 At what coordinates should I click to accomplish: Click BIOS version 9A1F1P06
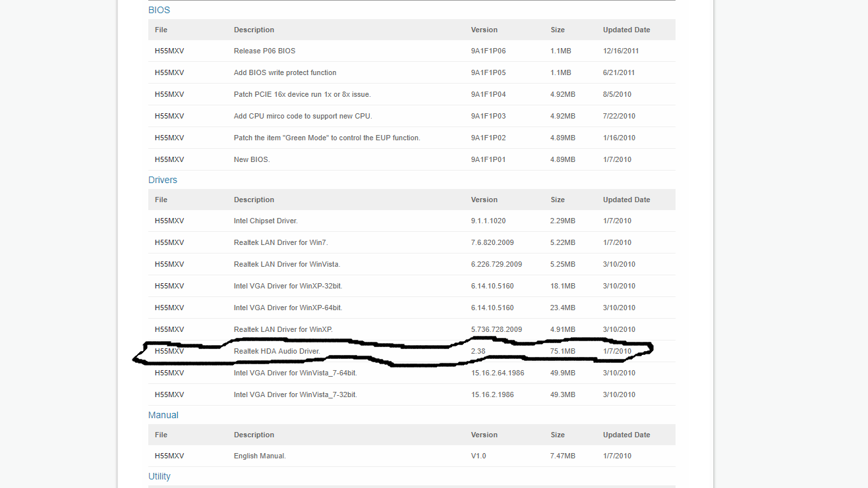coord(488,51)
